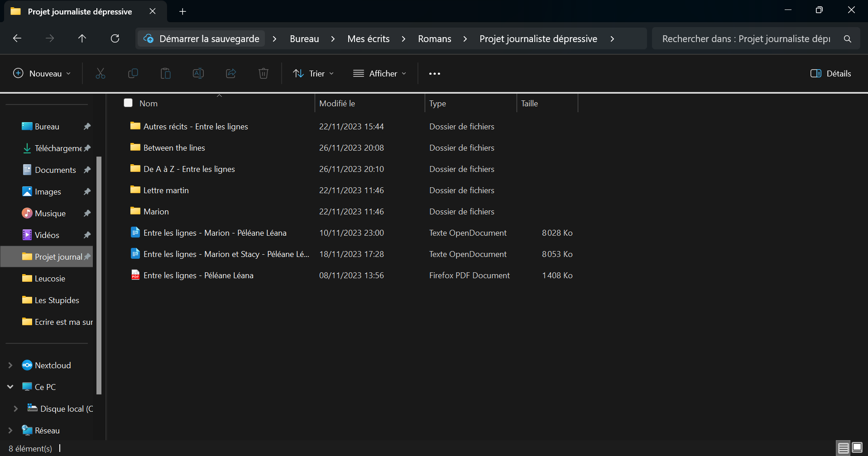Click the Delete trash icon

pos(264,73)
